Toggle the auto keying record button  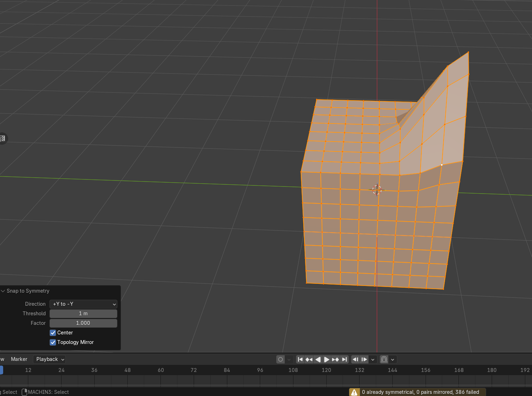(x=281, y=359)
